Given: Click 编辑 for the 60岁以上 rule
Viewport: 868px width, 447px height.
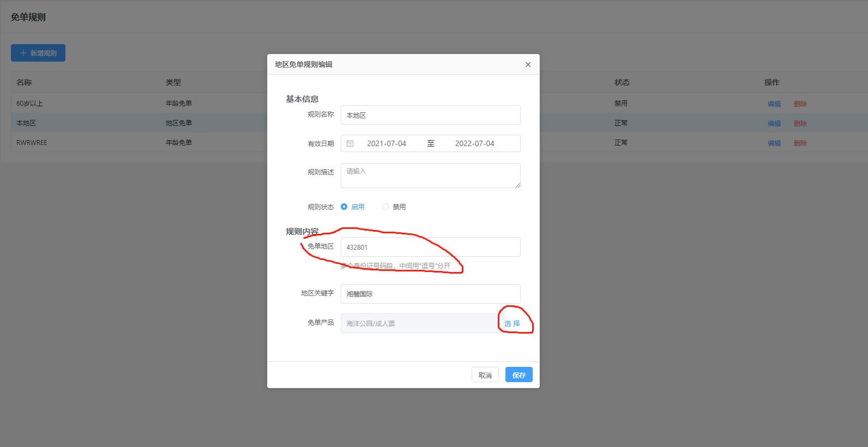Looking at the screenshot, I should pyautogui.click(x=774, y=104).
